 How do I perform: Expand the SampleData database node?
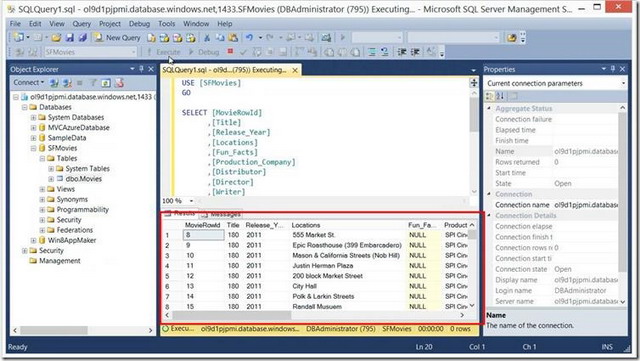click(x=33, y=138)
